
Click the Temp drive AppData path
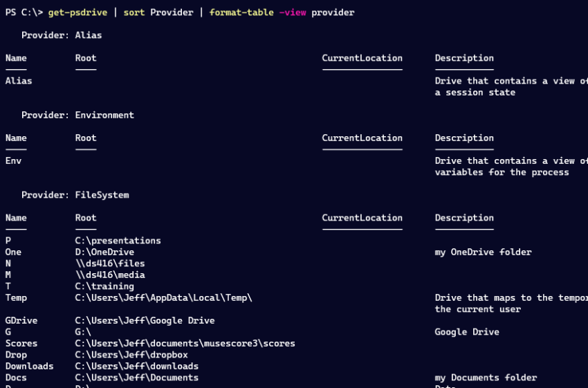point(163,297)
